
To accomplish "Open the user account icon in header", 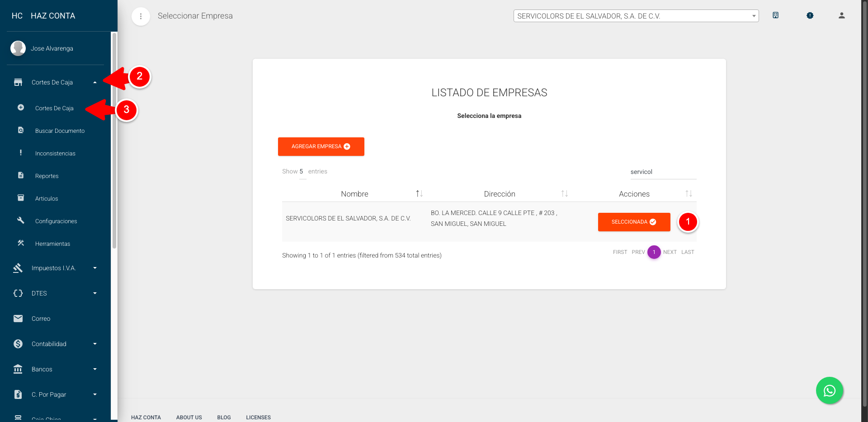I will point(841,15).
